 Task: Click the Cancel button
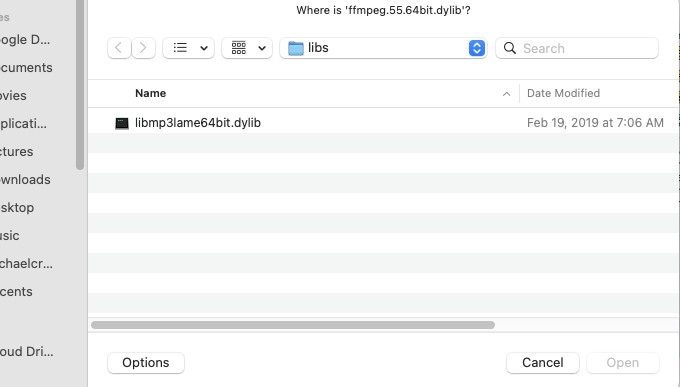pyautogui.click(x=543, y=363)
